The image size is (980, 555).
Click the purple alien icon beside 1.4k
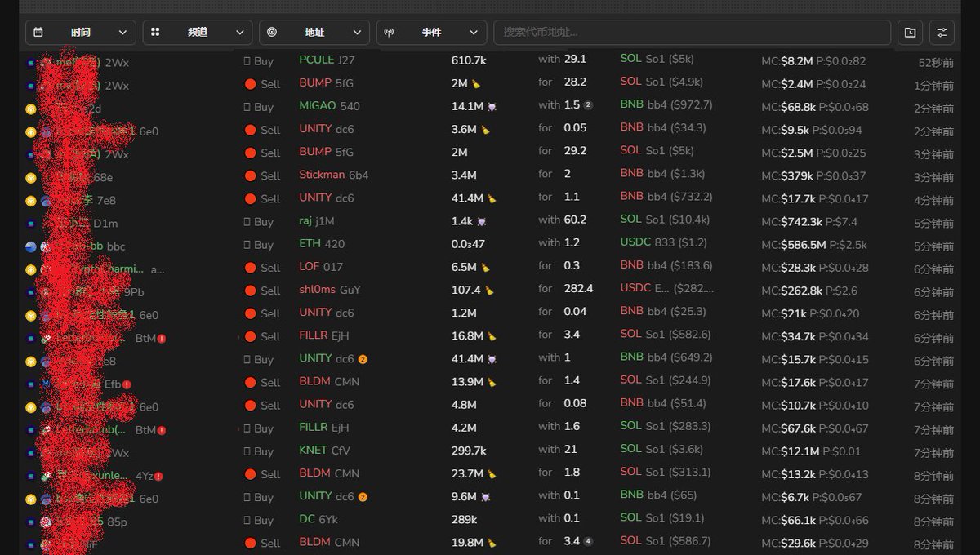(482, 222)
